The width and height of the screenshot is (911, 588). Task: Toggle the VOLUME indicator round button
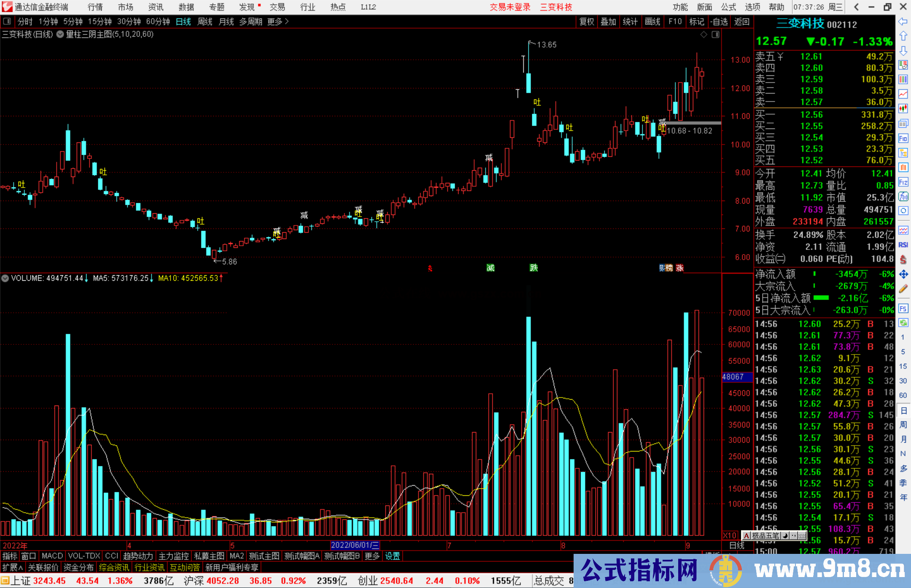coord(5,278)
